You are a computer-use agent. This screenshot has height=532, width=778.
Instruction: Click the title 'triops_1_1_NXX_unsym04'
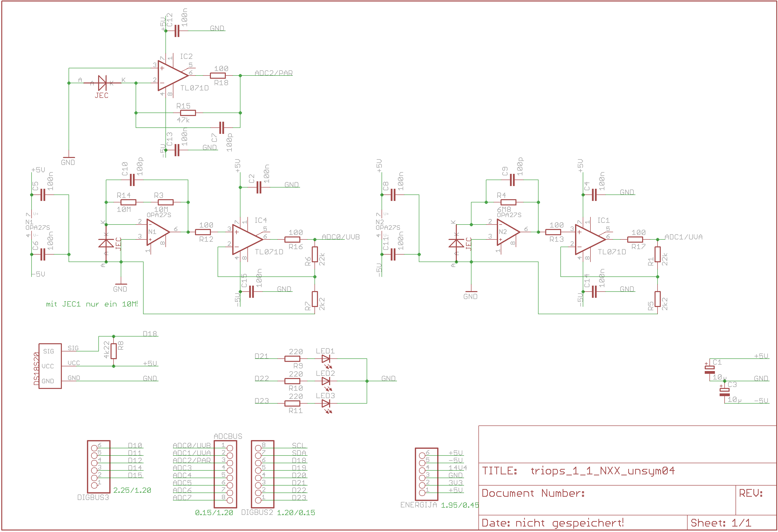coord(603,471)
